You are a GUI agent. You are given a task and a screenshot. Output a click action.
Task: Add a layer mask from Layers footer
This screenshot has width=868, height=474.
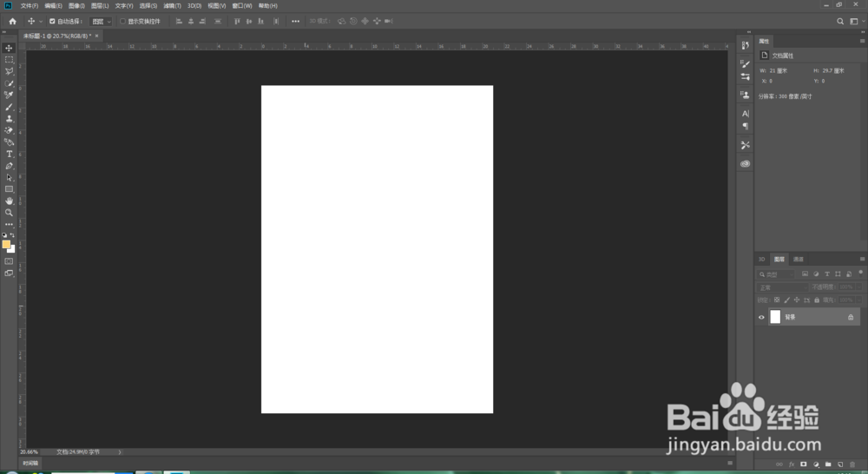coord(804,464)
